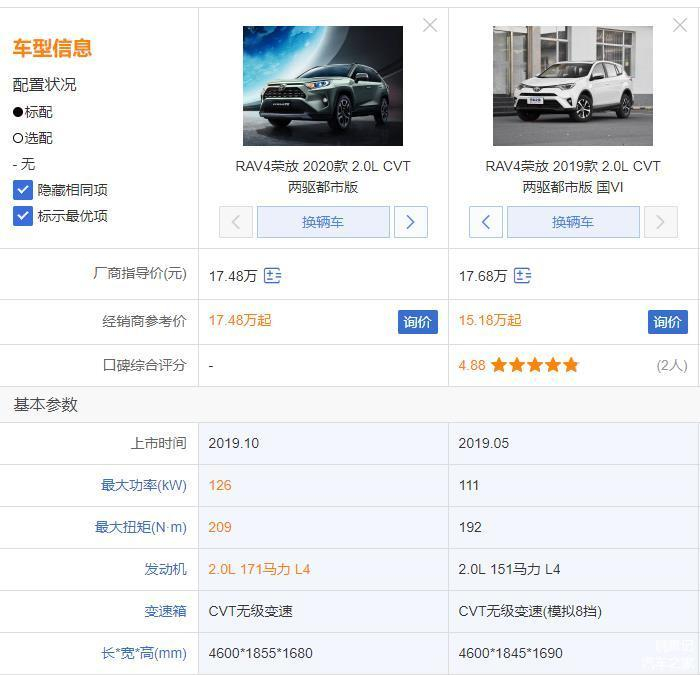700x675 pixels.
Task: Toggle the 标示最优项 checkbox
Action: (x=23, y=216)
